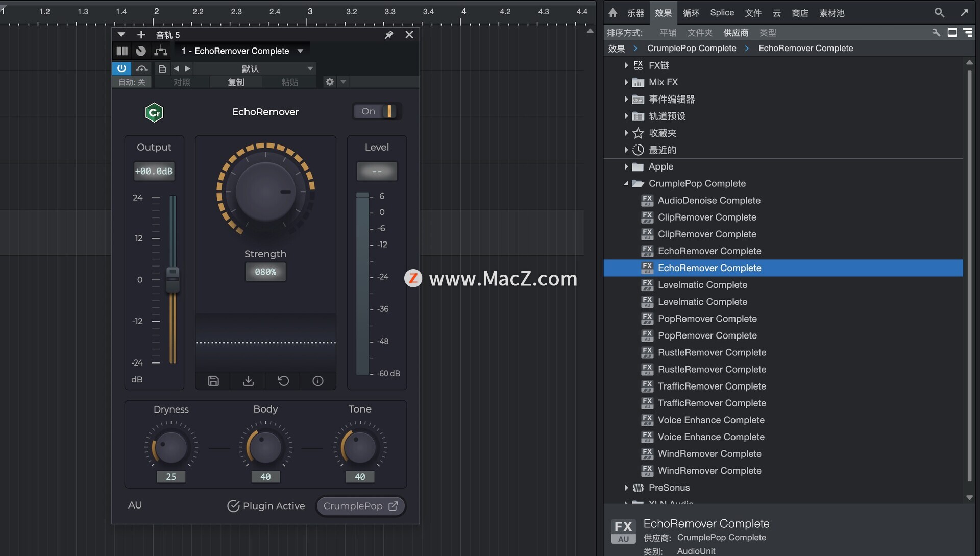Expand the Apple vendor folder
This screenshot has width=980, height=556.
[x=626, y=166]
